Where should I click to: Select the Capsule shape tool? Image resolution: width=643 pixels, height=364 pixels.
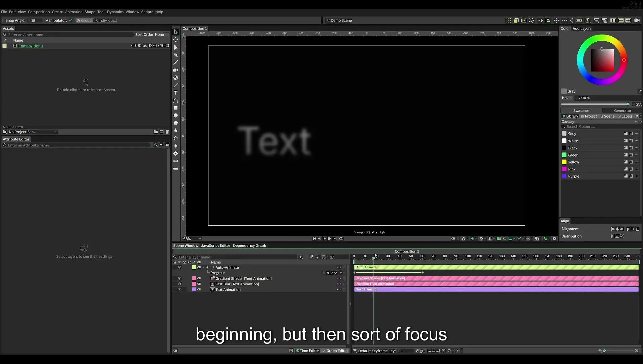click(x=176, y=169)
